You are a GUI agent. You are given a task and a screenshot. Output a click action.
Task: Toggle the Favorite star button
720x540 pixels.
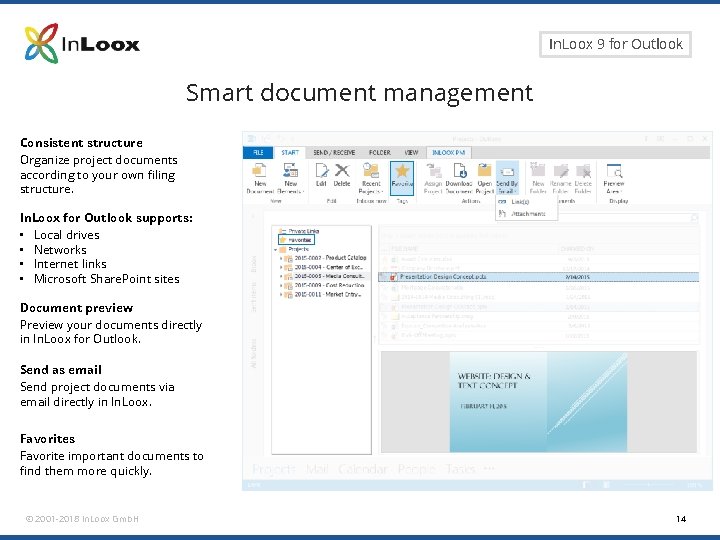[402, 178]
